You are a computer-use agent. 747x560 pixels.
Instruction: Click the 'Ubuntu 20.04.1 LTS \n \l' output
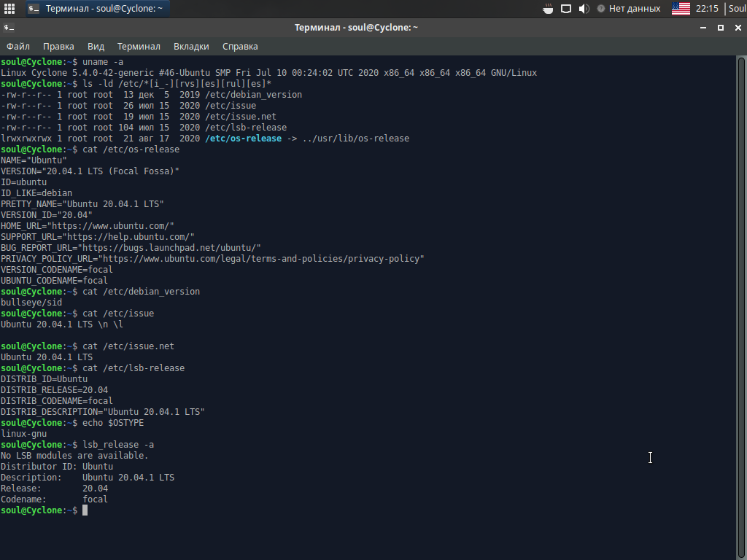pos(62,324)
